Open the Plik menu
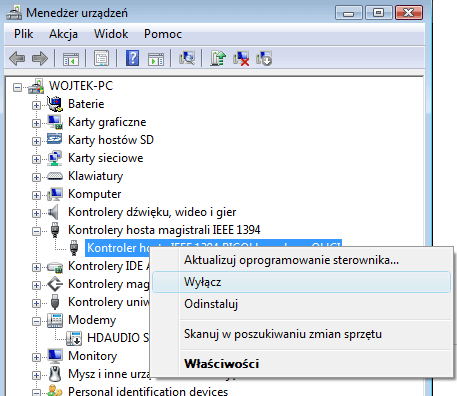Screen dimensions: 457x396 tap(24, 34)
